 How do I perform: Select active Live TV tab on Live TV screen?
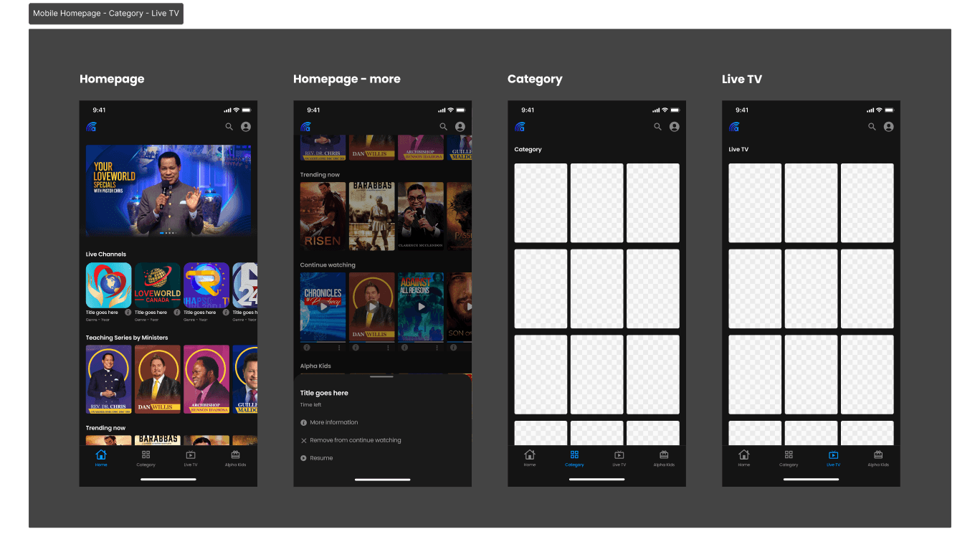tap(833, 459)
